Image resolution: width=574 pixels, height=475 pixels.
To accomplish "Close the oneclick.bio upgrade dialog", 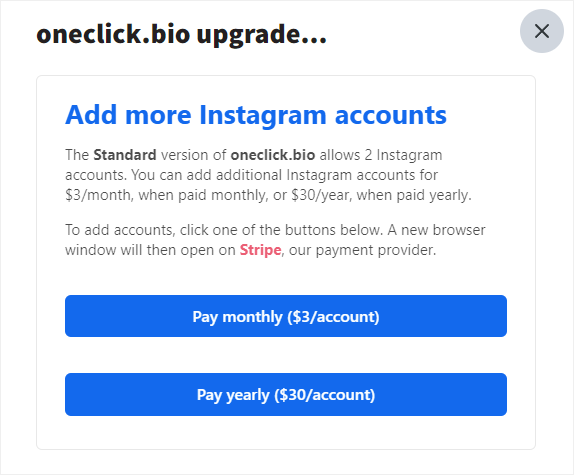I will point(541,31).
